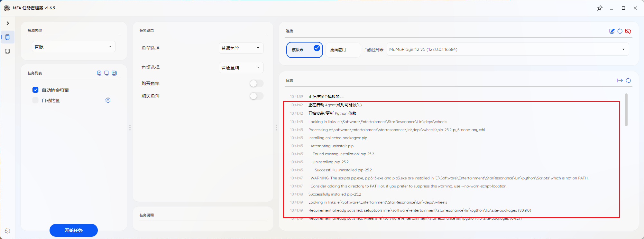
Task: Open the 资源类型 官服 dropdown
Action: click(73, 47)
